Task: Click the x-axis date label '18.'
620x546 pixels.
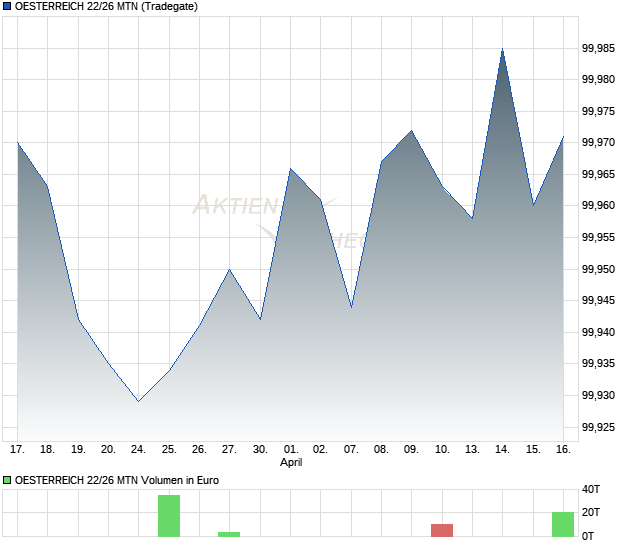Action: (47, 450)
